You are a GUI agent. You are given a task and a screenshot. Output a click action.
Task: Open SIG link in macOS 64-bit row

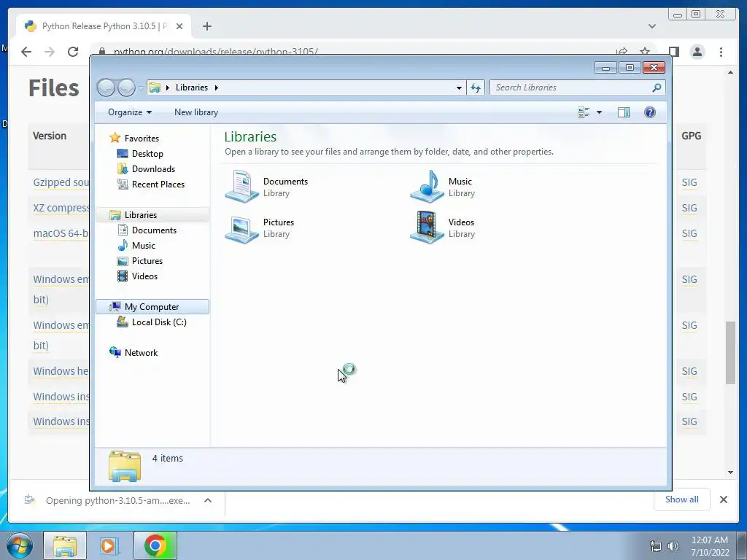click(689, 233)
